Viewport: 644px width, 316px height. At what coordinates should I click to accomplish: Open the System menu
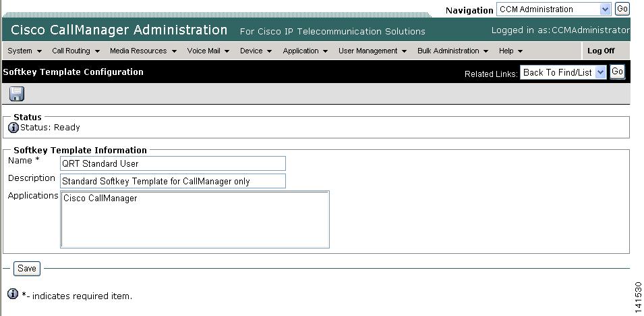[25, 51]
